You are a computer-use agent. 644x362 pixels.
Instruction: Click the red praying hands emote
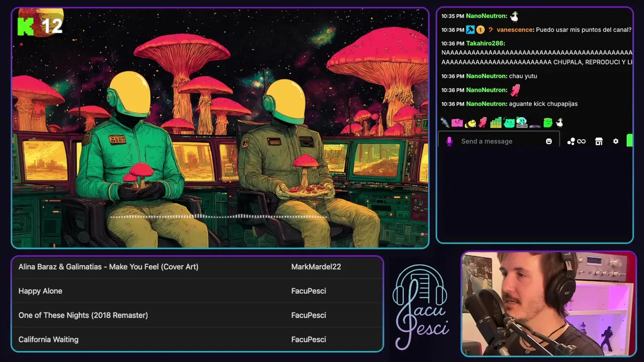pos(483,122)
